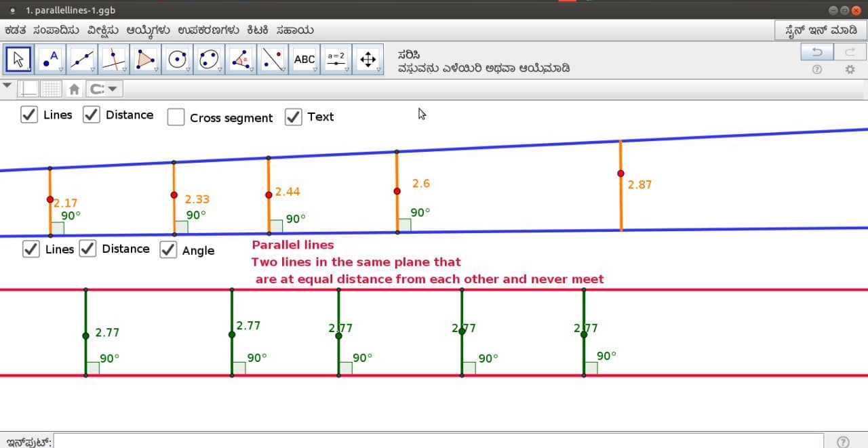868x448 pixels.
Task: Uncheck the Text checkbox
Action: 293,117
